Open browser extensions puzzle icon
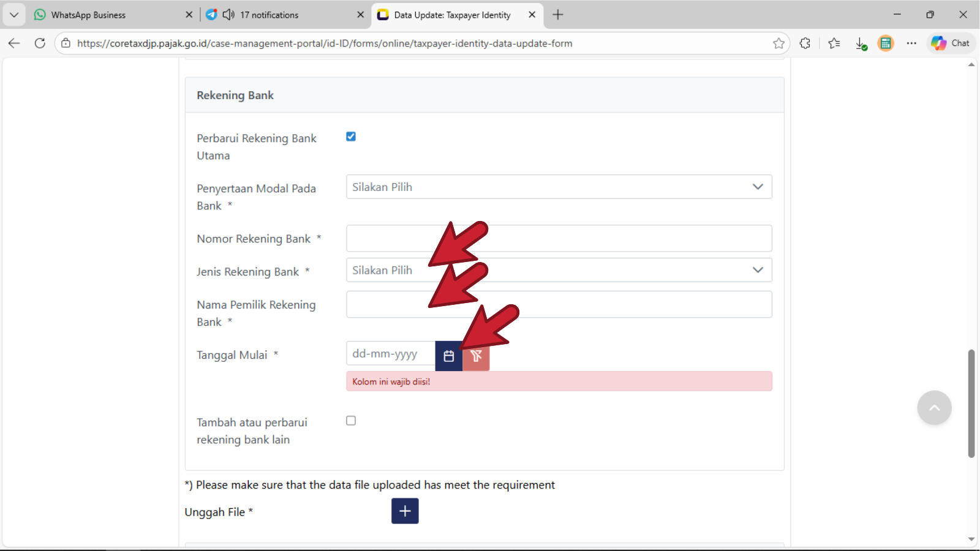 coord(805,43)
